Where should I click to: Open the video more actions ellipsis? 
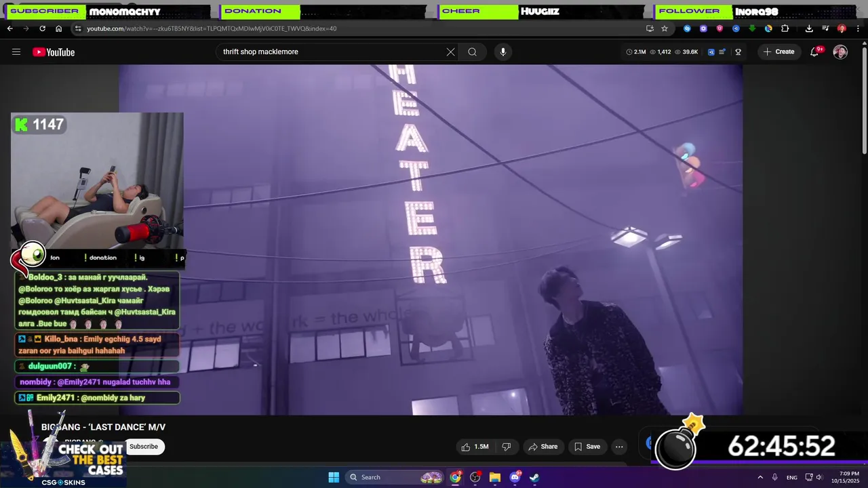pyautogui.click(x=619, y=447)
